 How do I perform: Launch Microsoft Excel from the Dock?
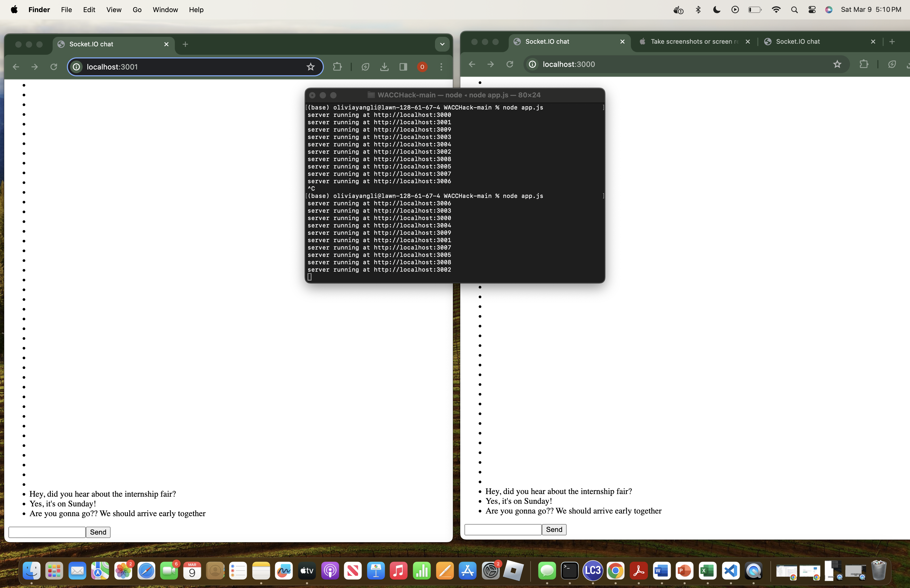coord(708,571)
